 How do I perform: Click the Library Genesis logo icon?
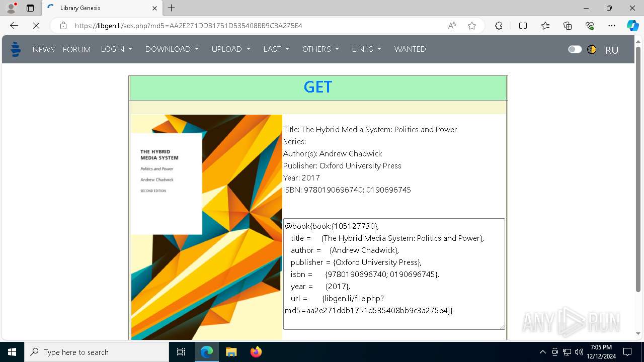(16, 49)
